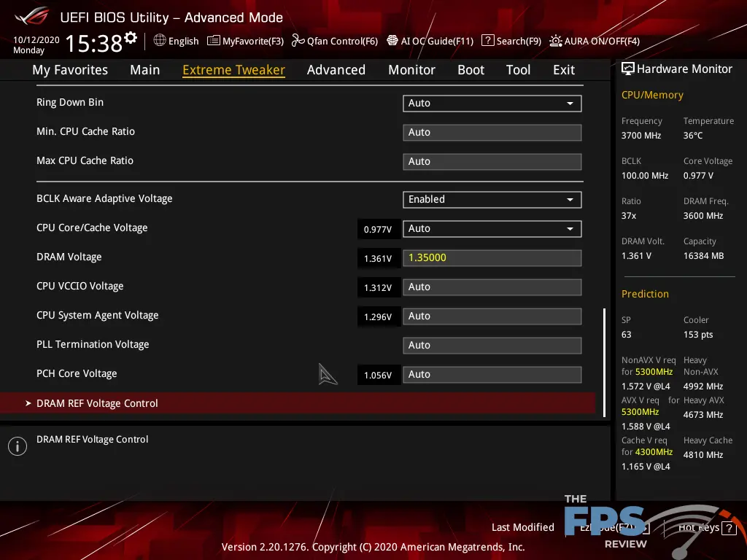Screen dimensions: 747x560
Task: Click the Hot Keys question mark icon
Action: tap(729, 528)
